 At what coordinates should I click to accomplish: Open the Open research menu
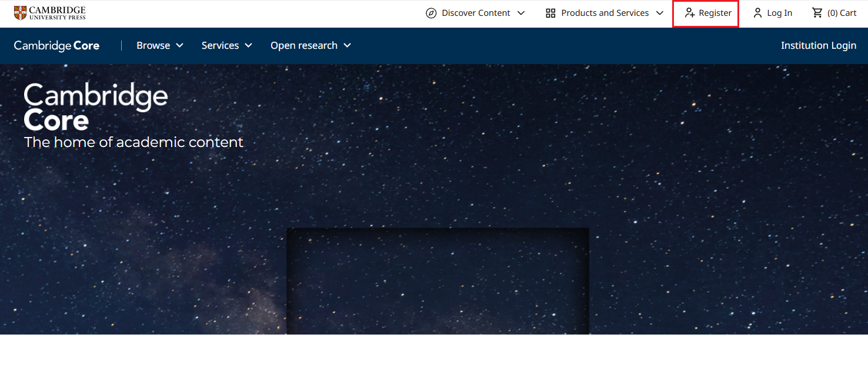click(x=311, y=45)
